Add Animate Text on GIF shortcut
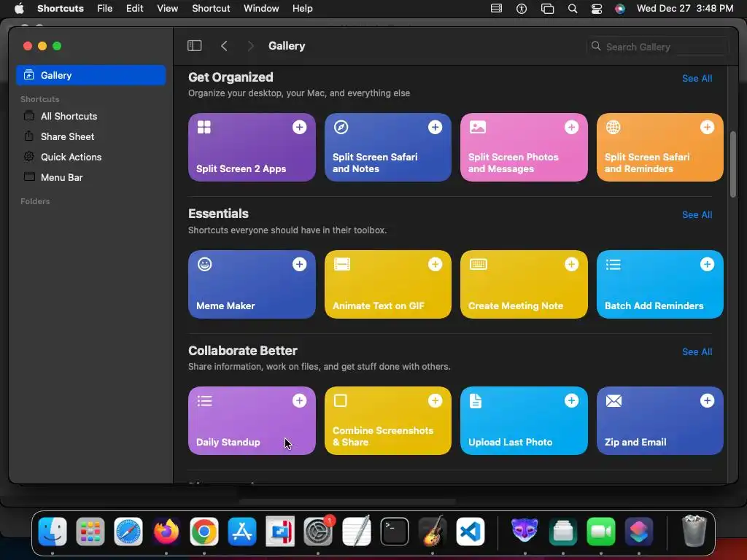Image resolution: width=747 pixels, height=560 pixels. coord(435,264)
